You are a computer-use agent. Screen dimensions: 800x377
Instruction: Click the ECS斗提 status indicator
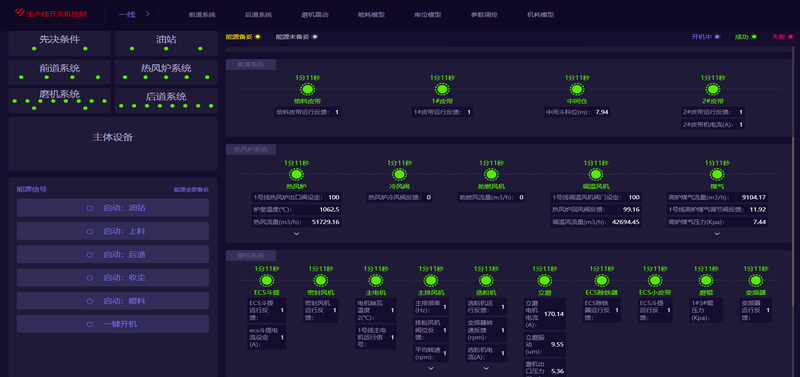point(266,280)
